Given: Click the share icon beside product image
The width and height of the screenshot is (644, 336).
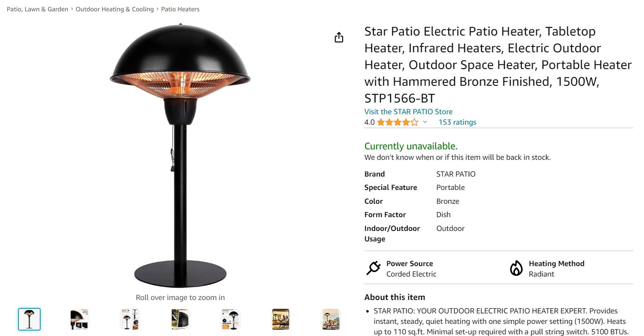Looking at the screenshot, I should (339, 37).
